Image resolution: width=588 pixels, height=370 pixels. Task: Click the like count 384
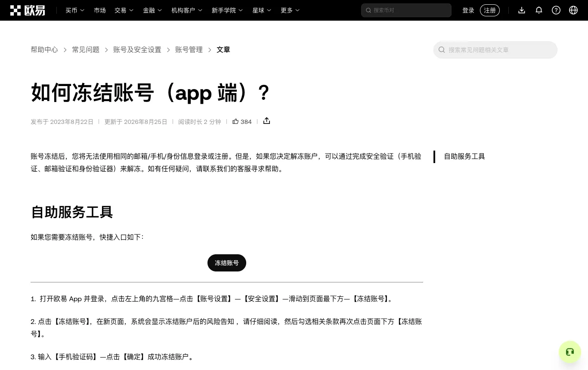[x=246, y=122]
